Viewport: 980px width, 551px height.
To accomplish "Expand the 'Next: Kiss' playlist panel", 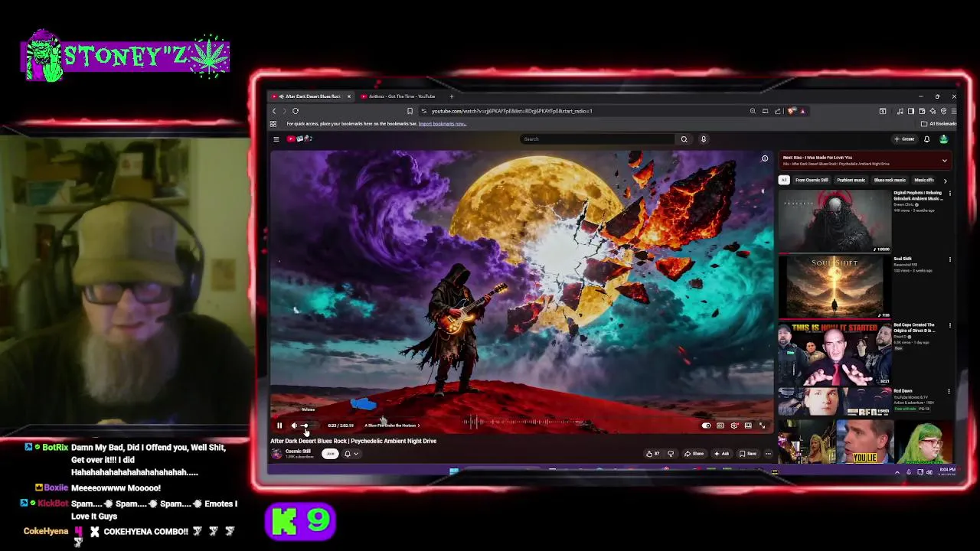I will [x=945, y=161].
